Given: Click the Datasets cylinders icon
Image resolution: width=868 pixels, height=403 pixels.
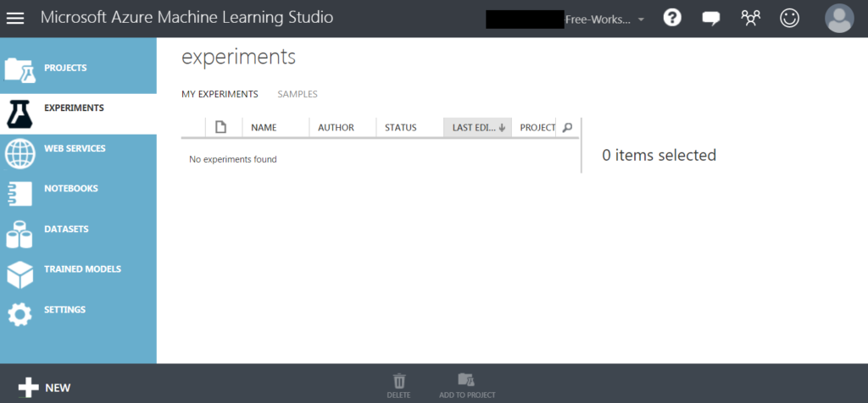Looking at the screenshot, I should tap(19, 235).
